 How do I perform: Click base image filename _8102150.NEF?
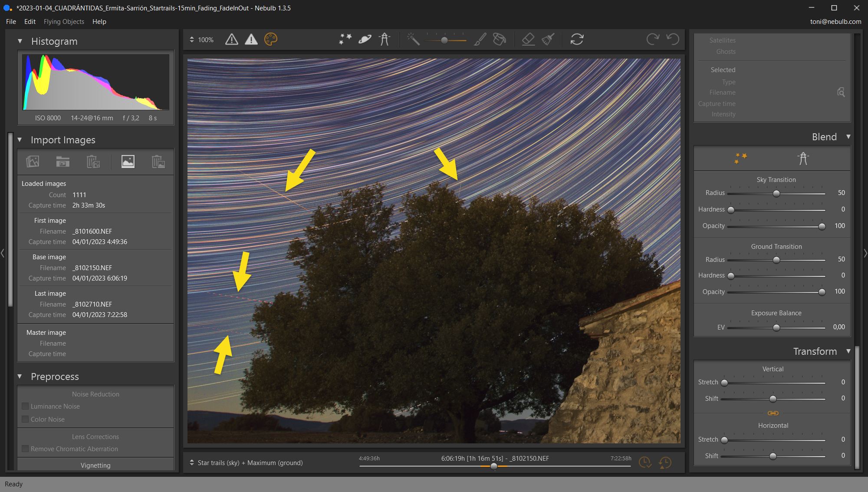tap(92, 268)
